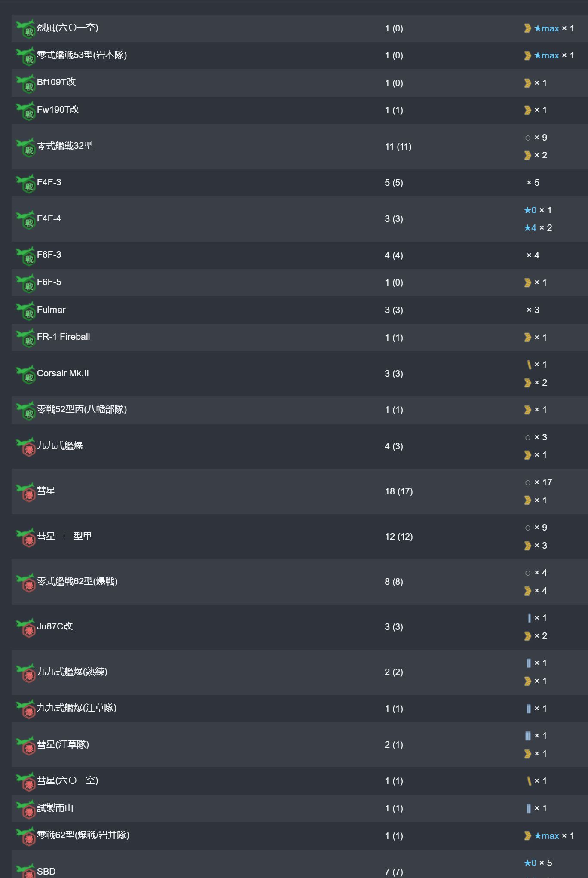588x878 pixels.
Task: Click the yellow slash proficiency icon for 彗星(六〇一空)
Action: click(529, 781)
